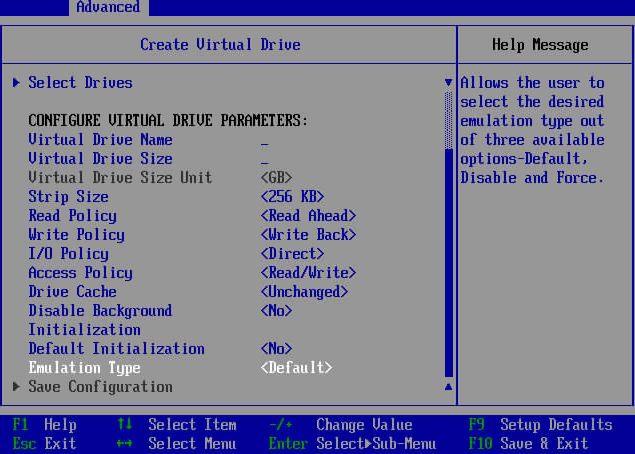The width and height of the screenshot is (635, 454).
Task: Open the Drive Cache Unchanged dropdown
Action: [x=304, y=292]
